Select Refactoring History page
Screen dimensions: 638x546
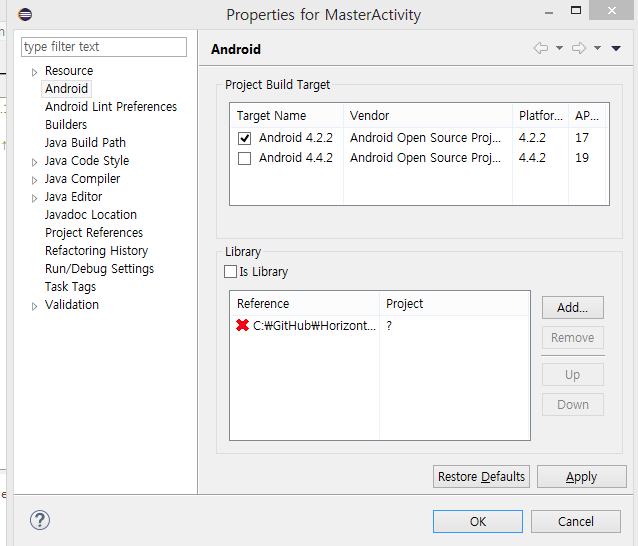click(x=96, y=251)
